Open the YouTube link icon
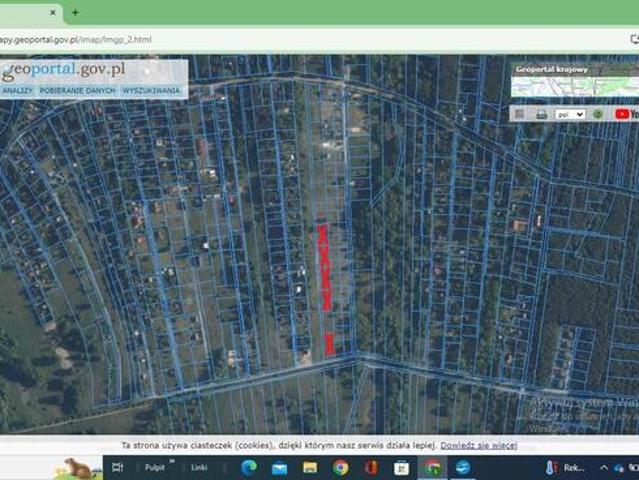Screen dimensions: 639x480 pyautogui.click(x=625, y=114)
